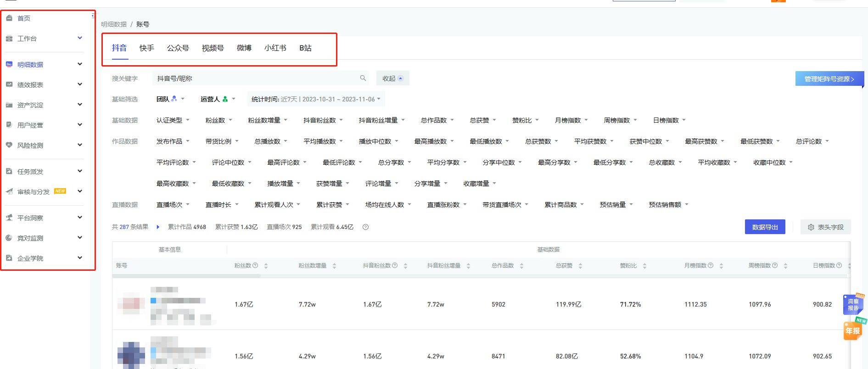868x369 pixels.
Task: Open the 洞察报告 floating icon
Action: (x=853, y=304)
